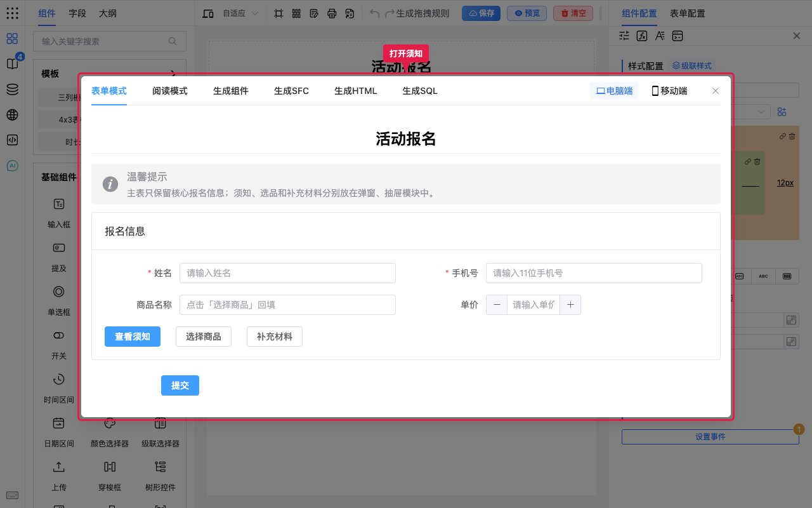Viewport: 812px width, 508px height.
Task: Click the 清空 button in the toolbar
Action: coord(573,13)
